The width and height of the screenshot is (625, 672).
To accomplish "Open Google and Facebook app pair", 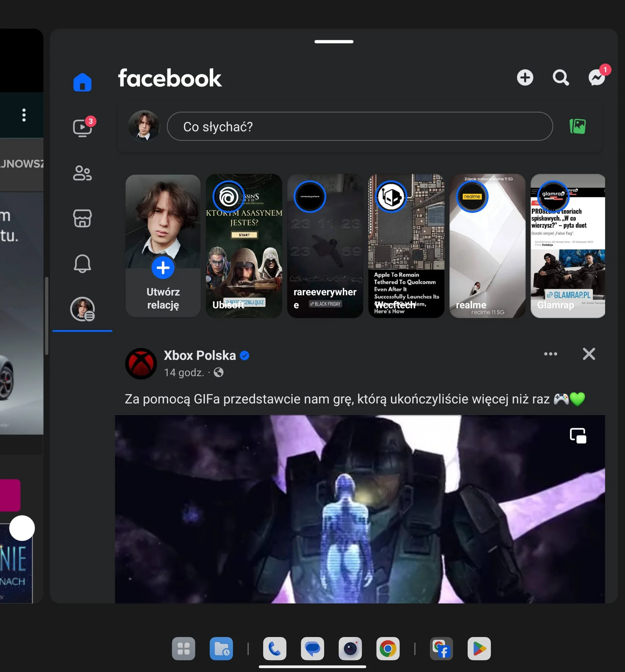I will pyautogui.click(x=441, y=649).
